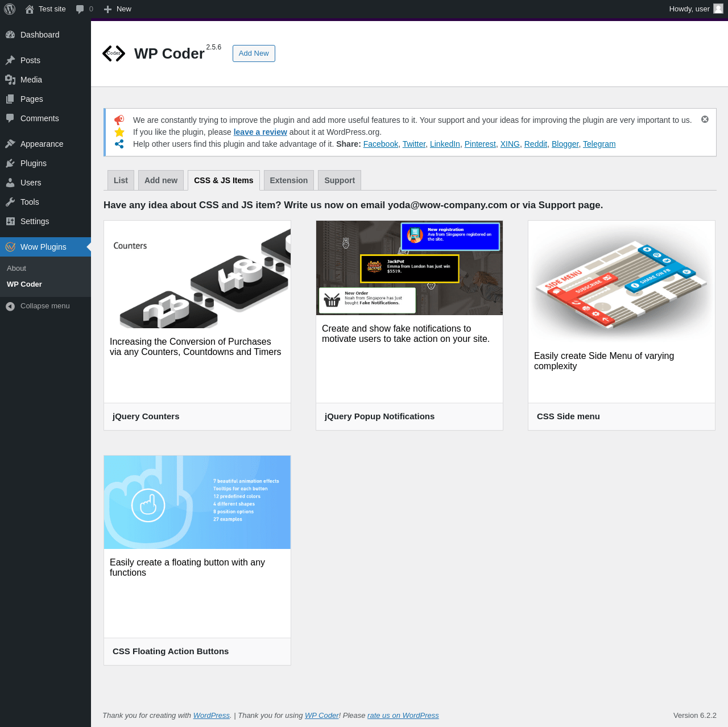Open the jQuery Counters thumbnail image
The image size is (728, 727).
[197, 274]
